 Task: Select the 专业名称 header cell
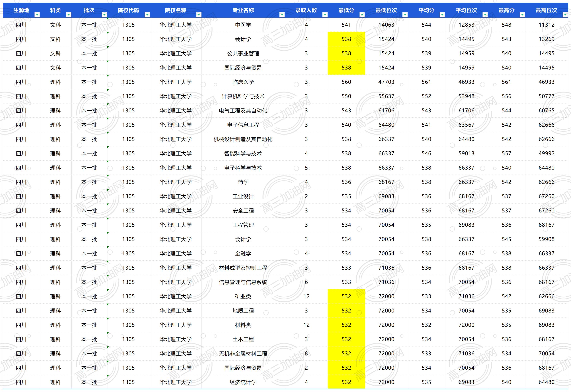point(243,10)
